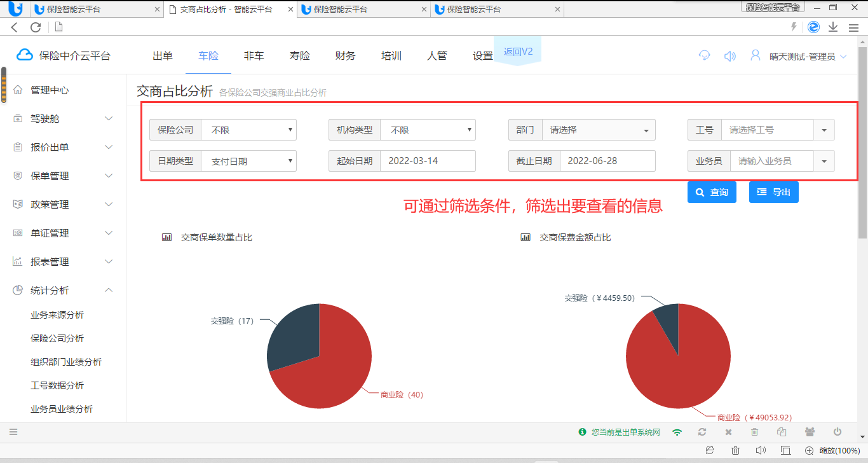Open the 培训 top menu

tap(391, 56)
